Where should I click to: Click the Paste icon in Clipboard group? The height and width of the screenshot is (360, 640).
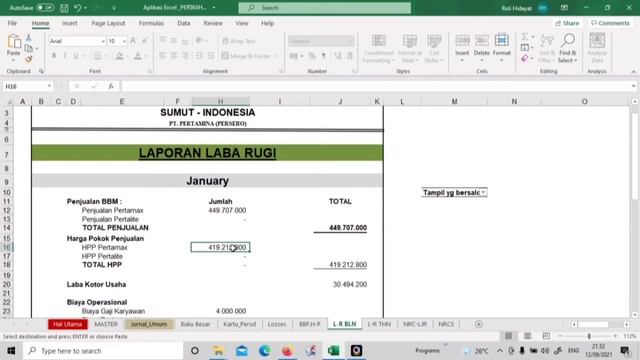(14, 42)
